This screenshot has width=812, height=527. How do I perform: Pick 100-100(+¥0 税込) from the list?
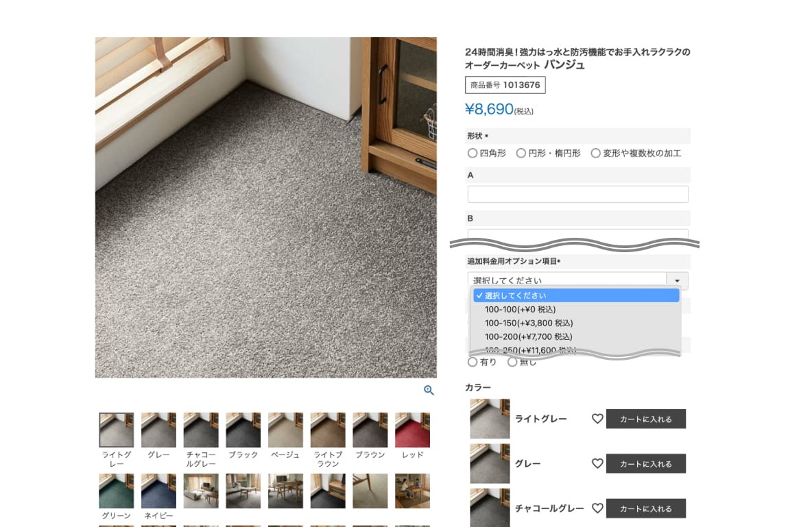point(520,309)
